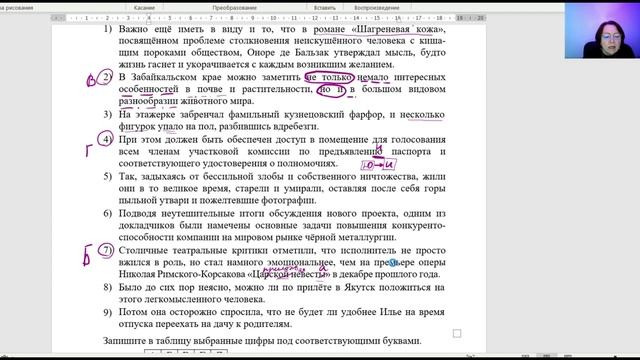Click the small square marker beside sentence 9
The height and width of the screenshot is (360, 640).
[x=457, y=333]
